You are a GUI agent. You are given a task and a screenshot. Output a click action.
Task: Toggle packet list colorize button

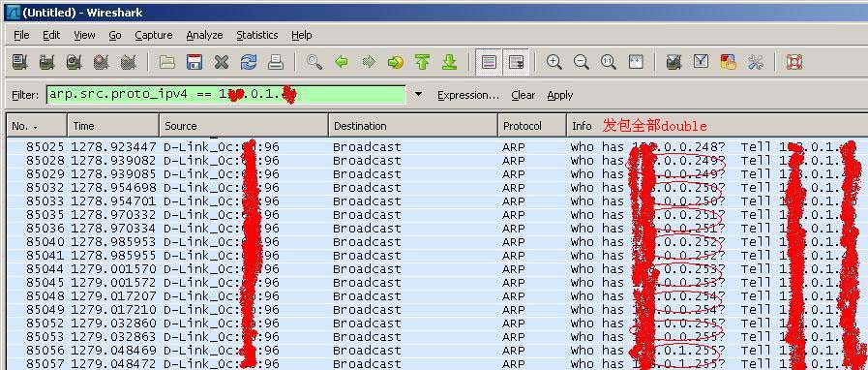coord(489,62)
